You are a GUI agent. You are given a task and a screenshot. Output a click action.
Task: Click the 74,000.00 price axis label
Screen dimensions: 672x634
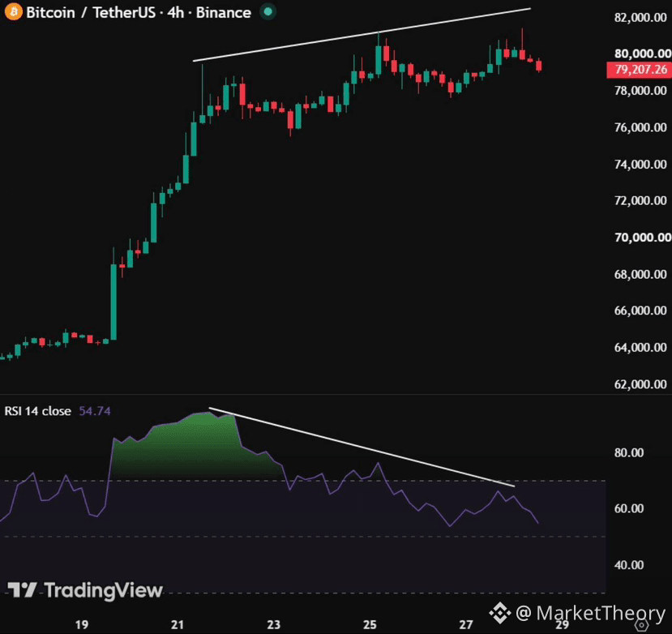[x=640, y=165]
